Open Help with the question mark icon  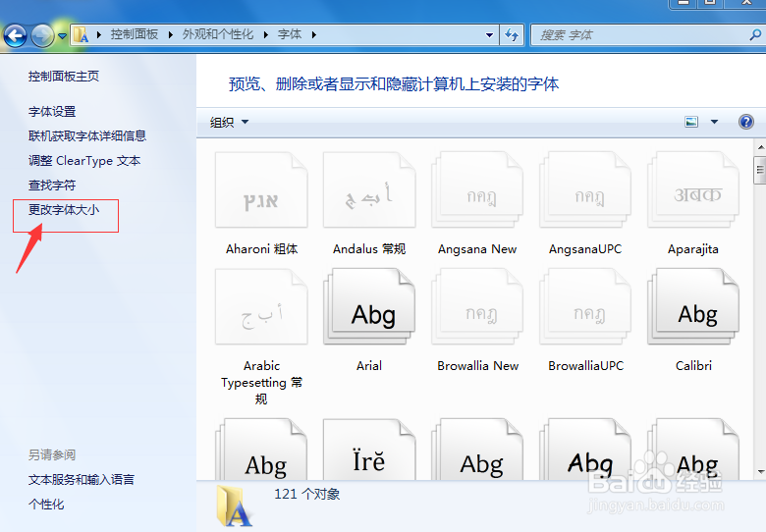(x=746, y=122)
